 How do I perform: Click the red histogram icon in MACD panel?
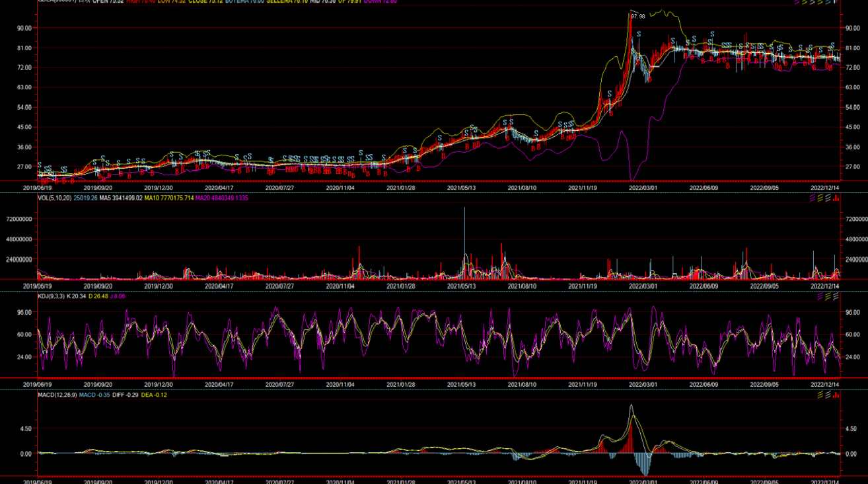[836, 395]
